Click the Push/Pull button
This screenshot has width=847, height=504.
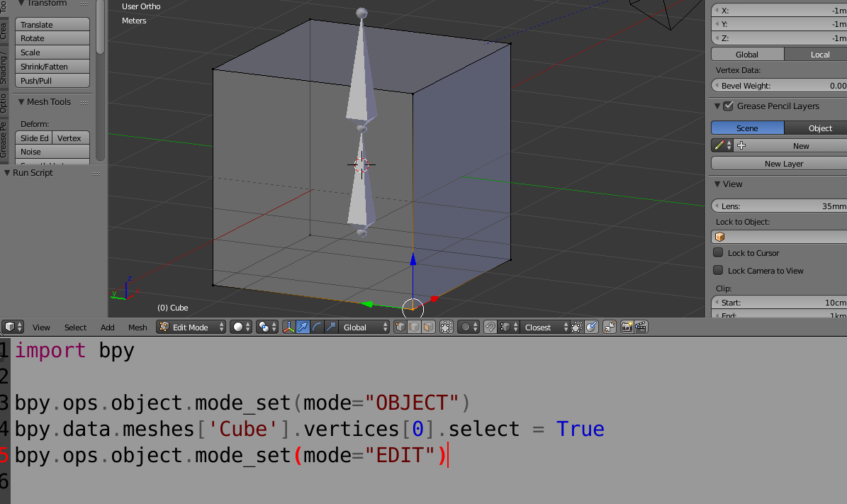tap(52, 81)
